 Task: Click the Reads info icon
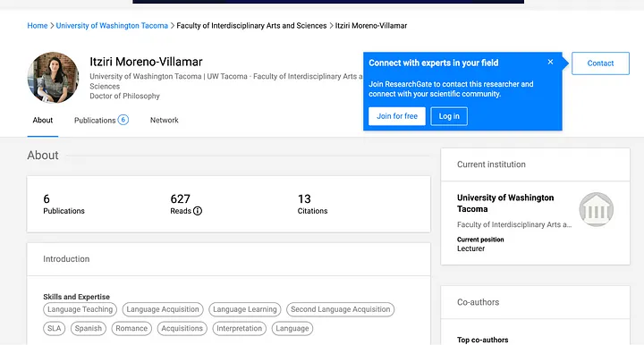(198, 211)
